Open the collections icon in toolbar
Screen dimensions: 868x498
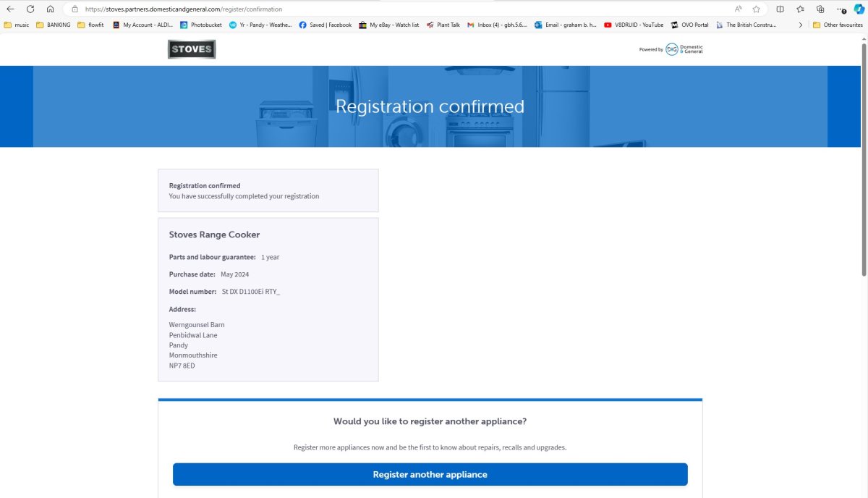tap(820, 9)
